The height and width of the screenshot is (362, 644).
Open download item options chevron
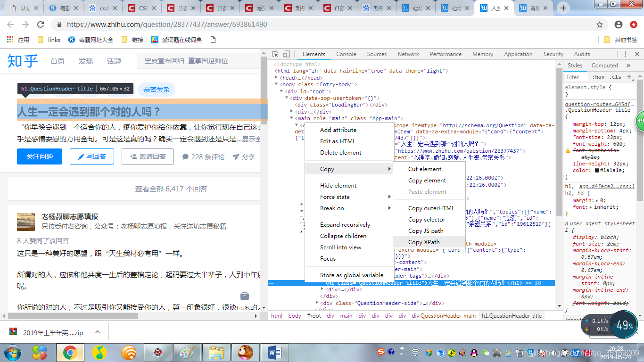[98, 332]
